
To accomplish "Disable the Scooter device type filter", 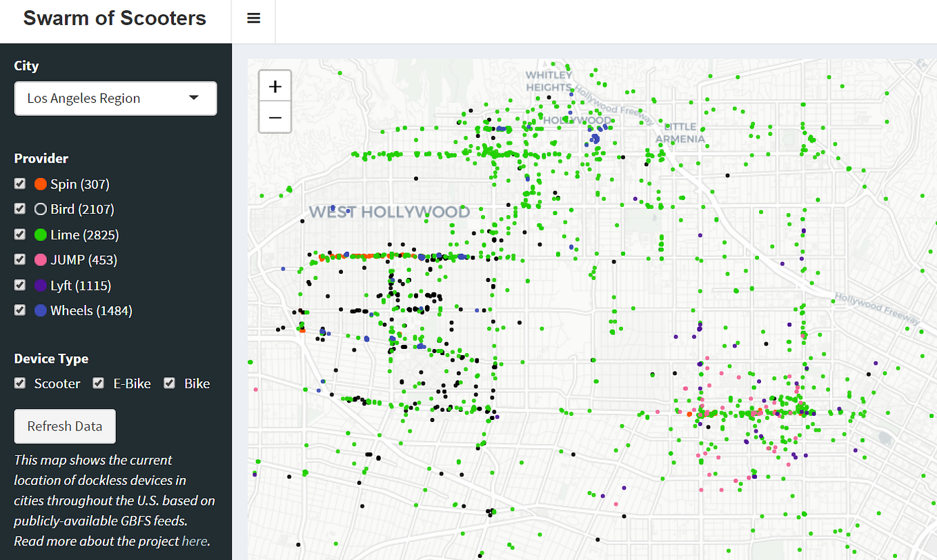I will tap(19, 383).
